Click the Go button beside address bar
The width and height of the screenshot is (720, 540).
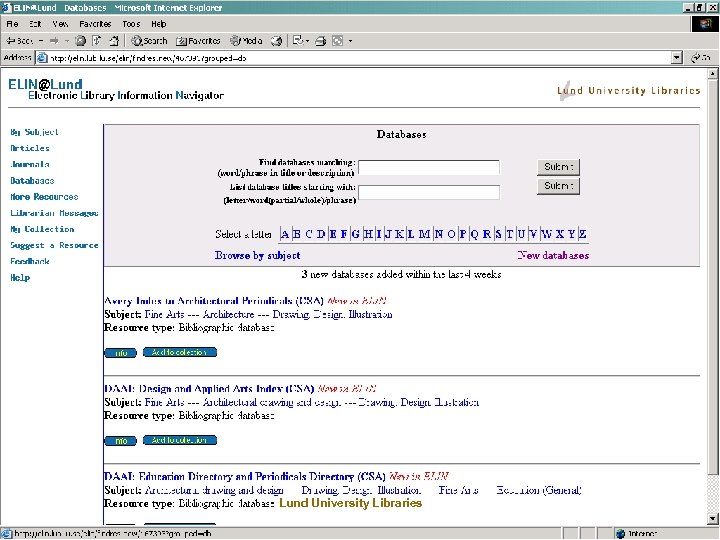tap(701, 58)
